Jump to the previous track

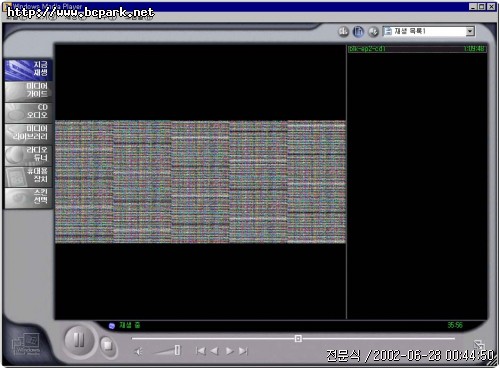pos(201,351)
